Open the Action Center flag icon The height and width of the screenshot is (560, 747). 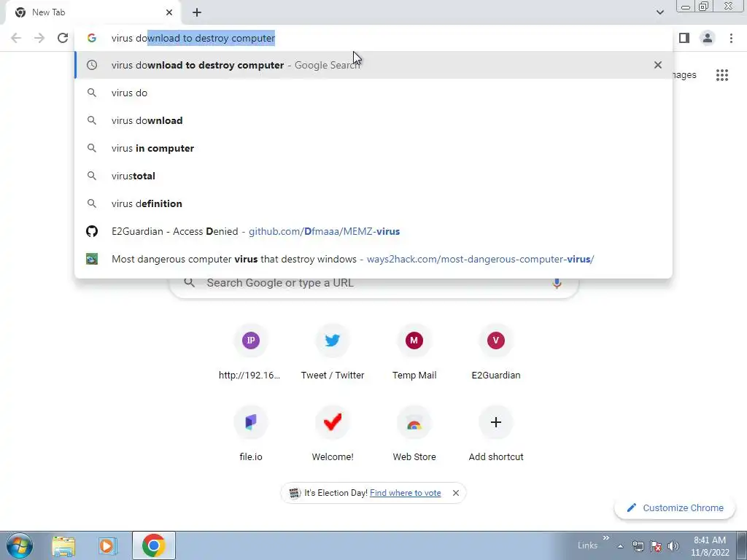(656, 546)
